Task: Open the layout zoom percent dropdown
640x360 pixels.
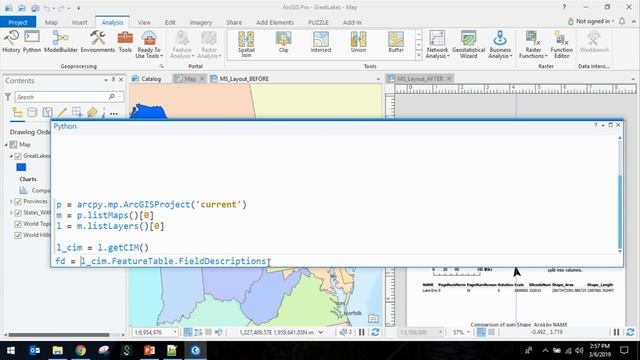Action: (469, 332)
